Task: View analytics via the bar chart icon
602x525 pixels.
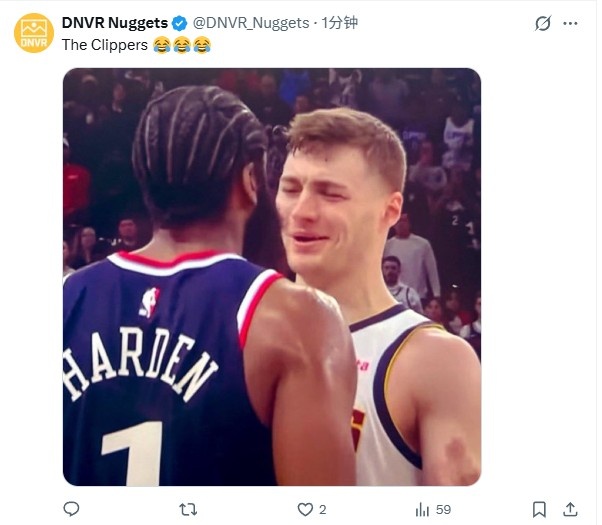Action: click(x=422, y=510)
